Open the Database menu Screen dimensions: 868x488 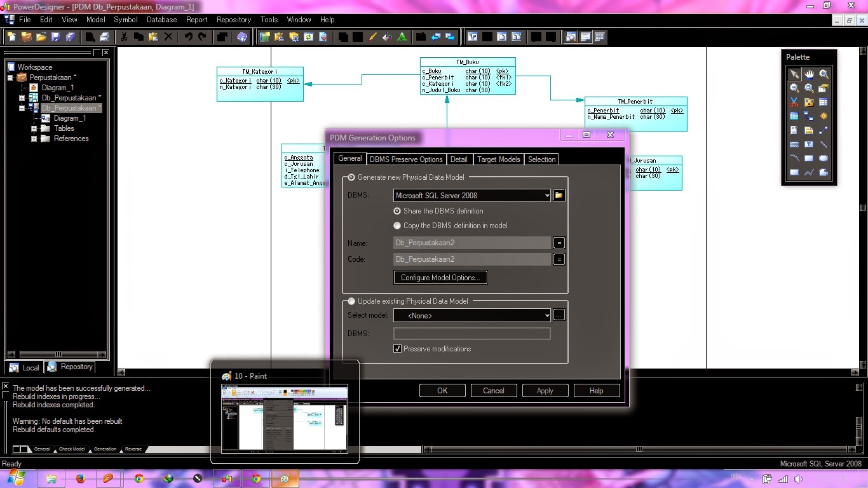[161, 20]
